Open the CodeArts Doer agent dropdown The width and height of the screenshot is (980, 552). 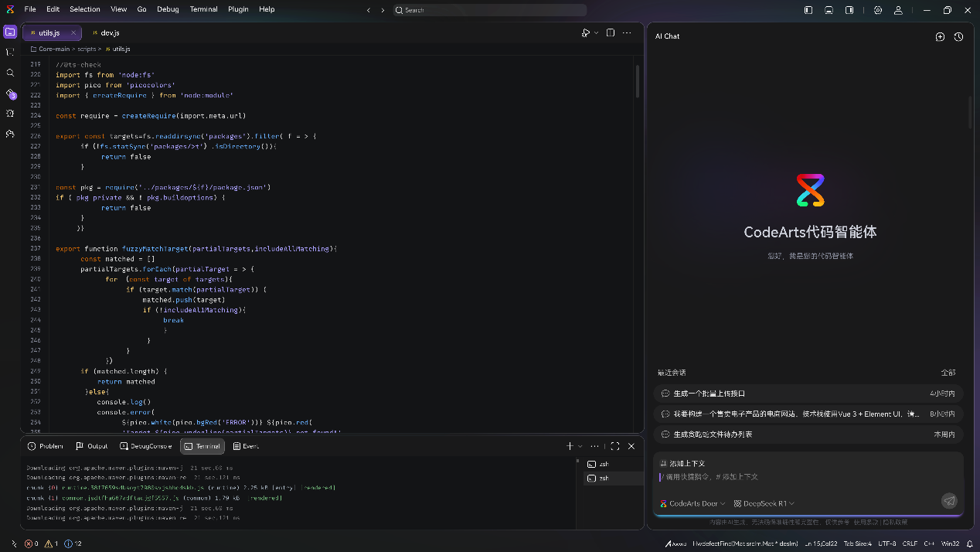692,503
